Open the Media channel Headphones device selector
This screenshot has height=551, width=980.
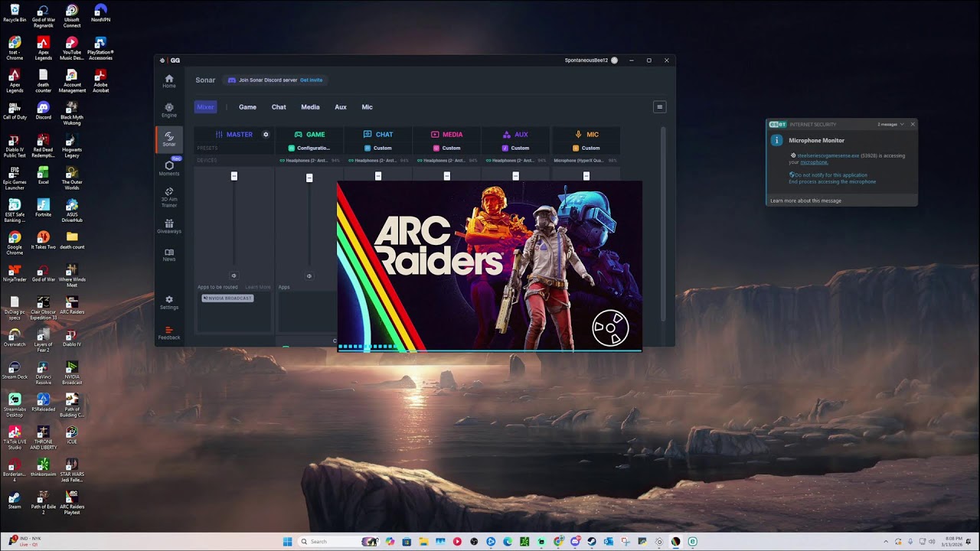pyautogui.click(x=447, y=161)
